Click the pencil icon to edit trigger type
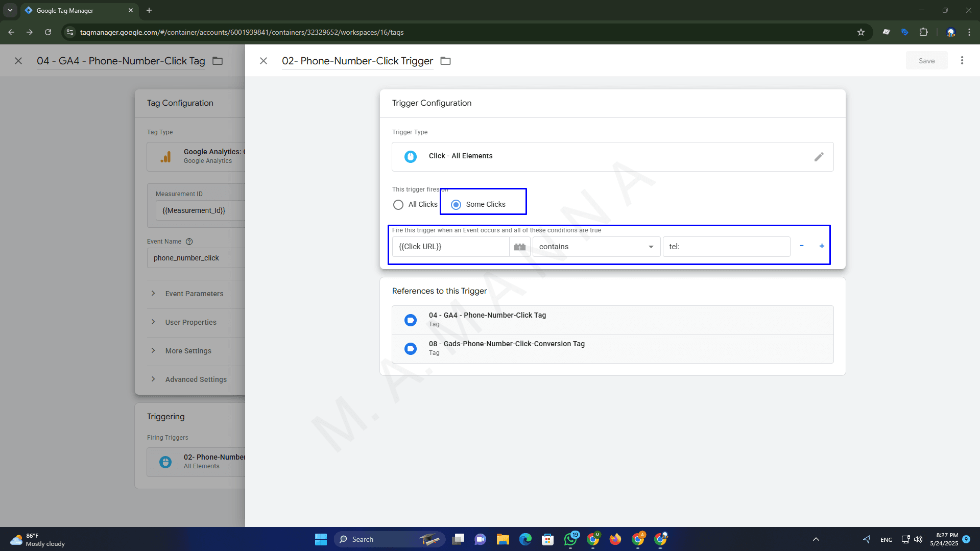980x551 pixels. click(x=819, y=157)
